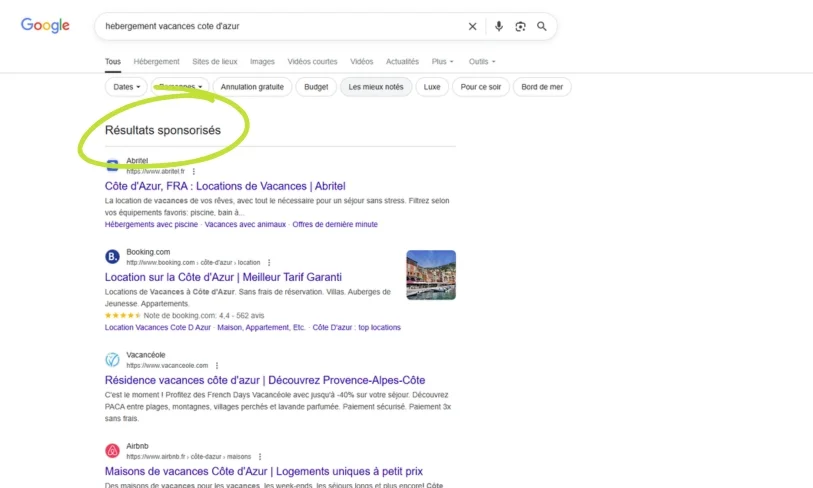The height and width of the screenshot is (488, 813).
Task: Click the Vacancéole favicon
Action: (x=113, y=359)
